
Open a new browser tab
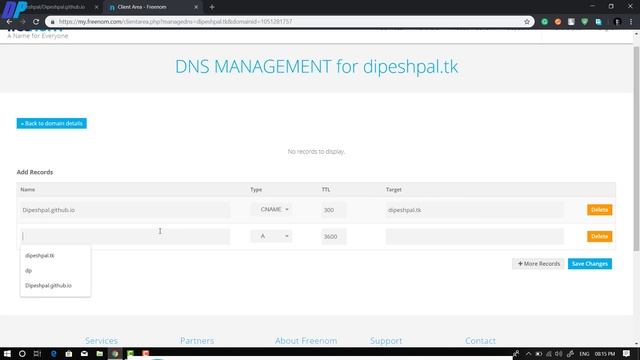212,7
